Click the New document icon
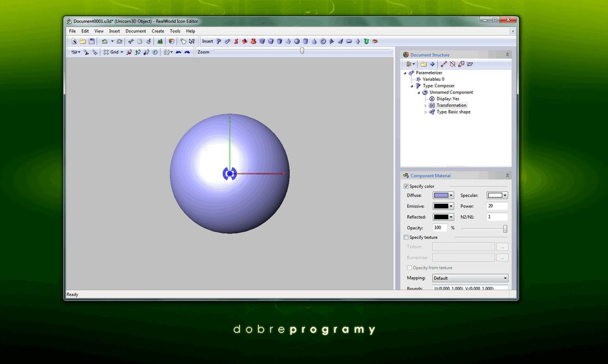The height and width of the screenshot is (364, 608). click(74, 41)
